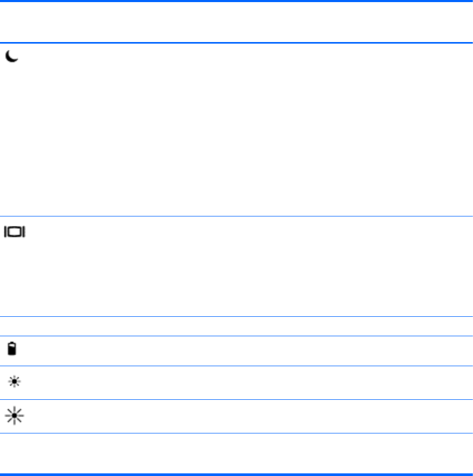
Task: Click the thick blue line above the moon icon
Action: click(236, 43)
